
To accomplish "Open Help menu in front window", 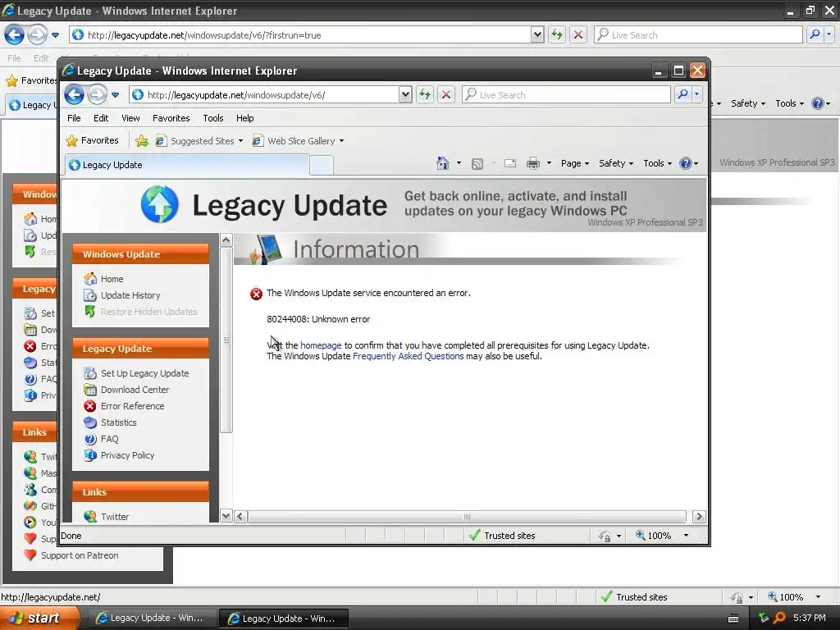I will tap(244, 118).
